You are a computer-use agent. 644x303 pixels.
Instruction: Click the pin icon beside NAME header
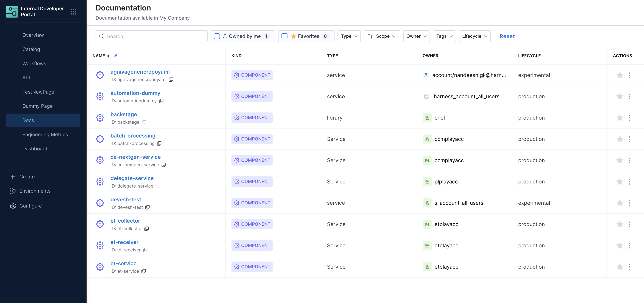[116, 55]
